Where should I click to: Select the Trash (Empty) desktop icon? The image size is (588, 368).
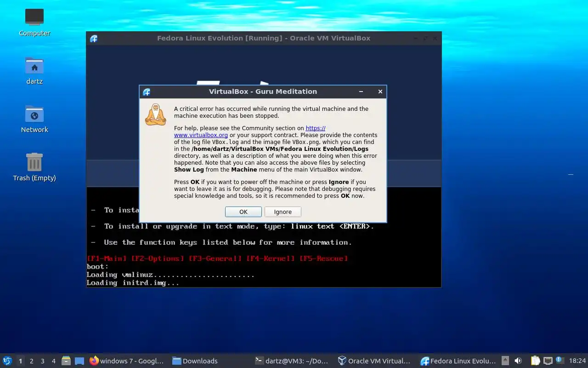(x=34, y=167)
